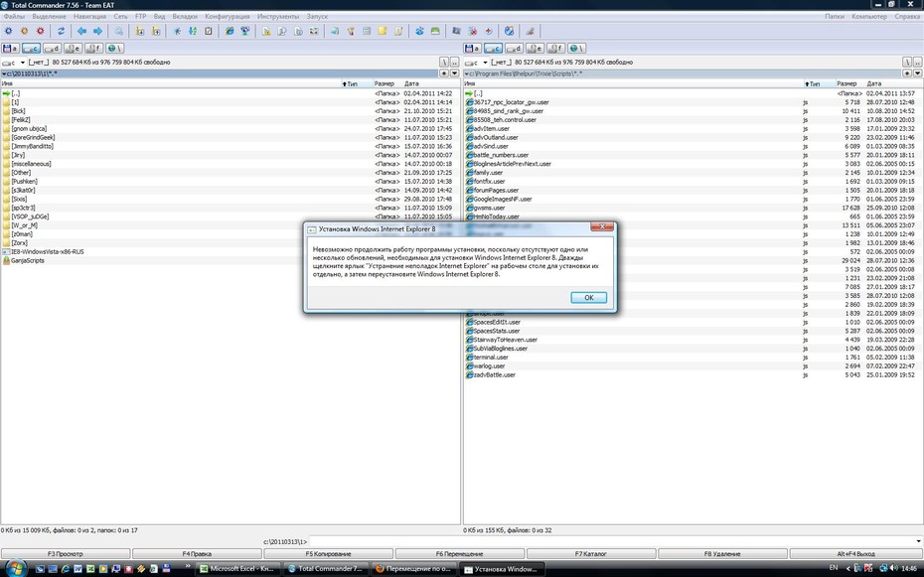The image size is (924, 577).
Task: Open right panel directory history dropdown arrow
Action: click(x=917, y=73)
